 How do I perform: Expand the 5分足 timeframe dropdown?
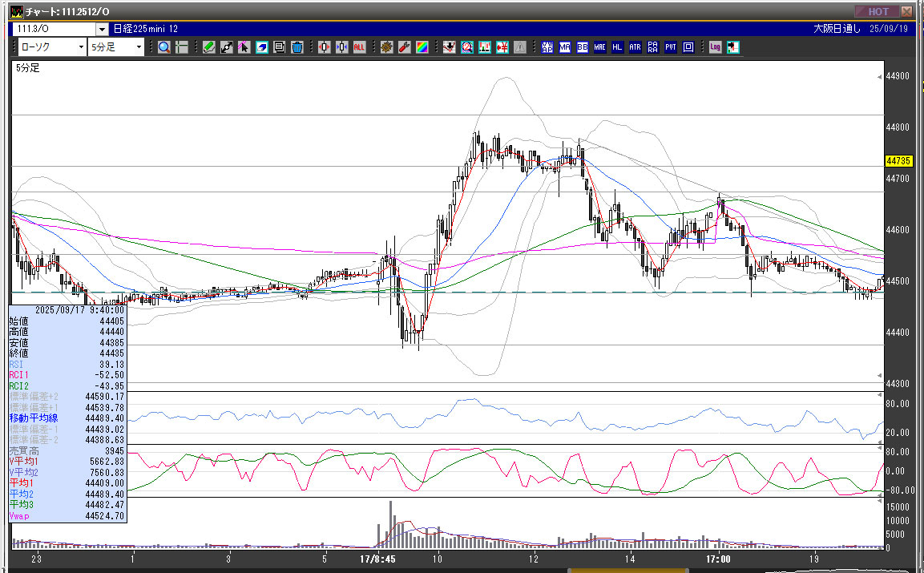pyautogui.click(x=139, y=47)
